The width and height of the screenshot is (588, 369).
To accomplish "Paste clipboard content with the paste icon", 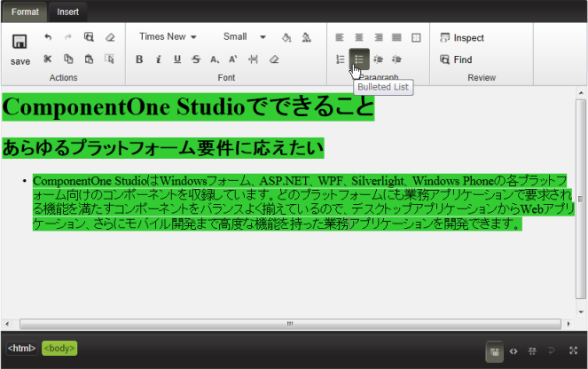I will (89, 59).
